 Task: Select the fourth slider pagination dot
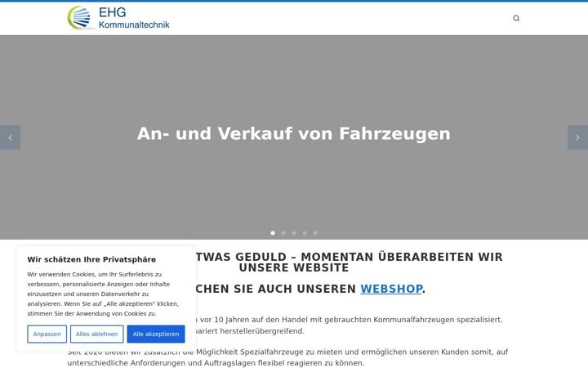(x=305, y=233)
